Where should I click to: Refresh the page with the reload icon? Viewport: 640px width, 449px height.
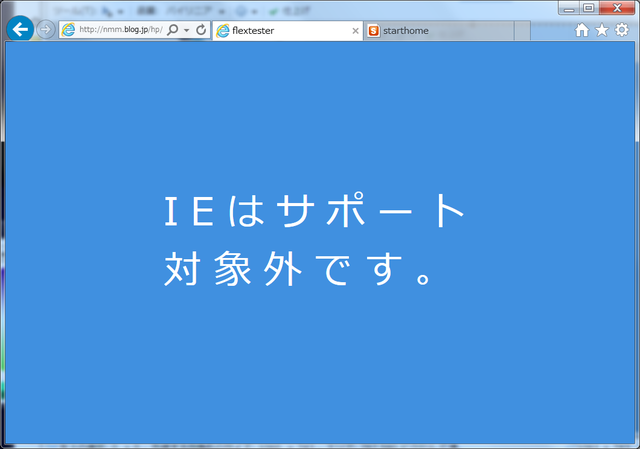tap(201, 30)
